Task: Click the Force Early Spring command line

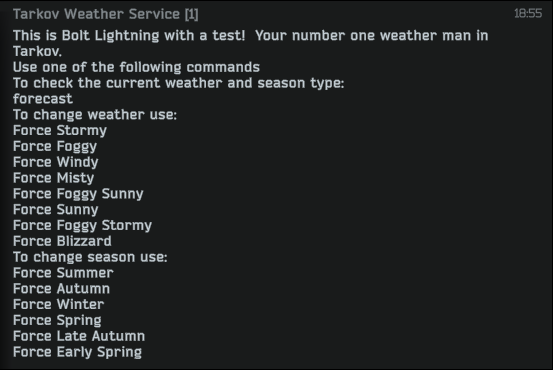Action: point(78,352)
